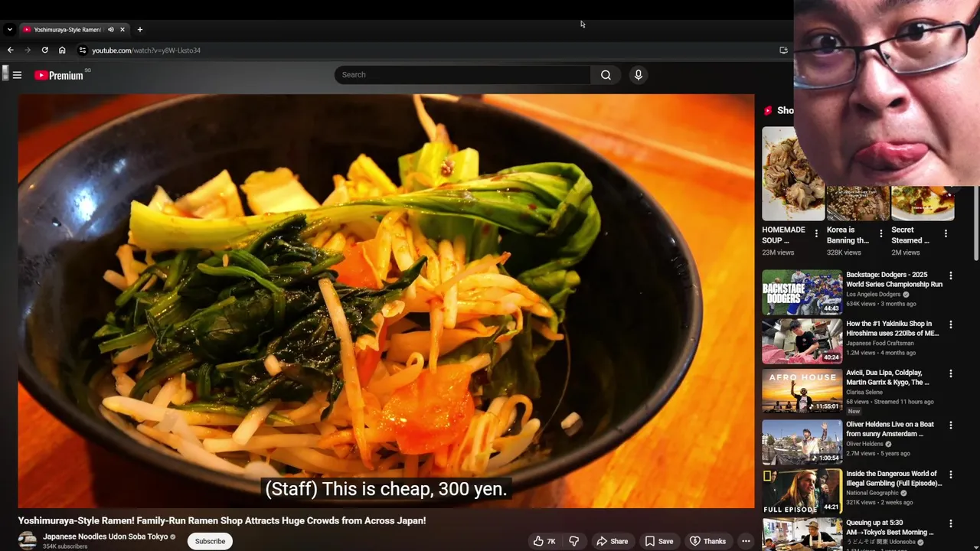Mute the tab via its speaker icon
The width and height of the screenshot is (980, 551).
[x=111, y=30]
